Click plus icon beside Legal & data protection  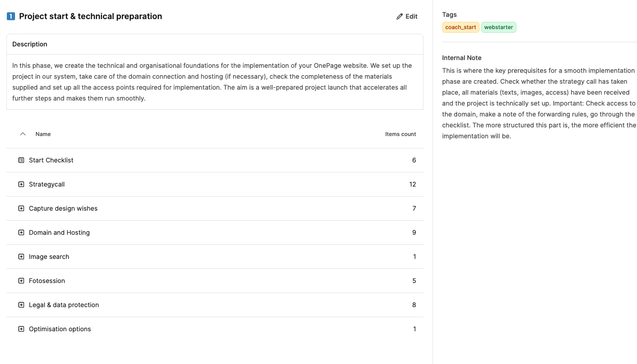pos(21,305)
